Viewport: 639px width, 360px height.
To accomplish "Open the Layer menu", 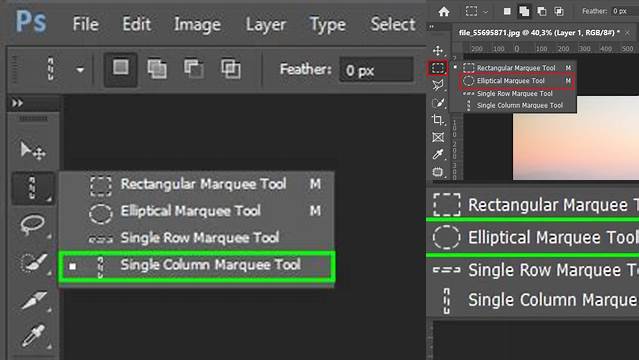I will coord(266,24).
